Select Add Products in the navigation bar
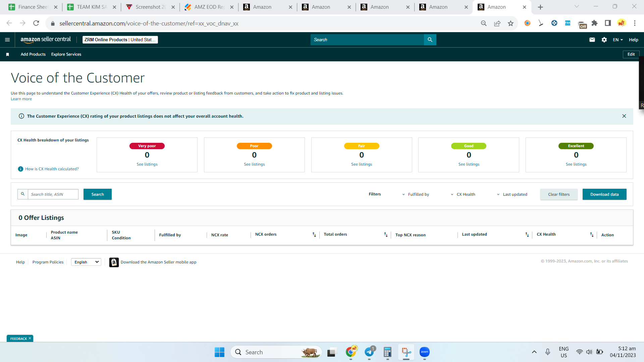The width and height of the screenshot is (644, 362). click(33, 54)
